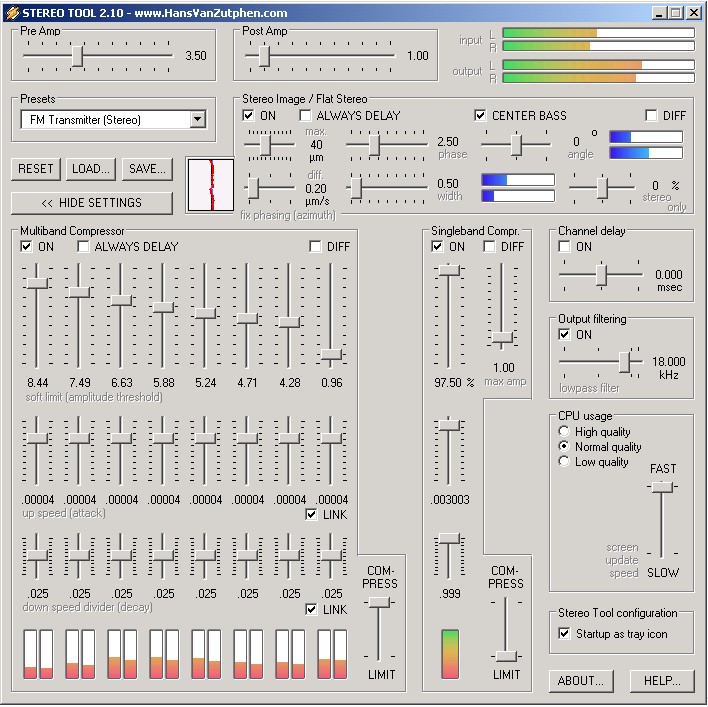The height and width of the screenshot is (707, 708).
Task: Click the diff 0.20 µm/s slider thumb
Action: pos(254,188)
